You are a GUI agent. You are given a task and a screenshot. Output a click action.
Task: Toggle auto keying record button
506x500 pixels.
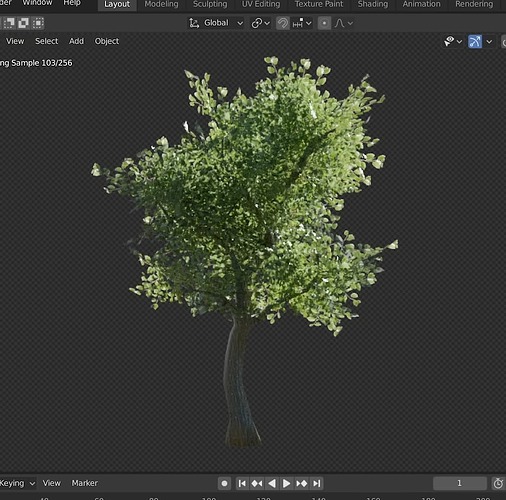[x=224, y=483]
